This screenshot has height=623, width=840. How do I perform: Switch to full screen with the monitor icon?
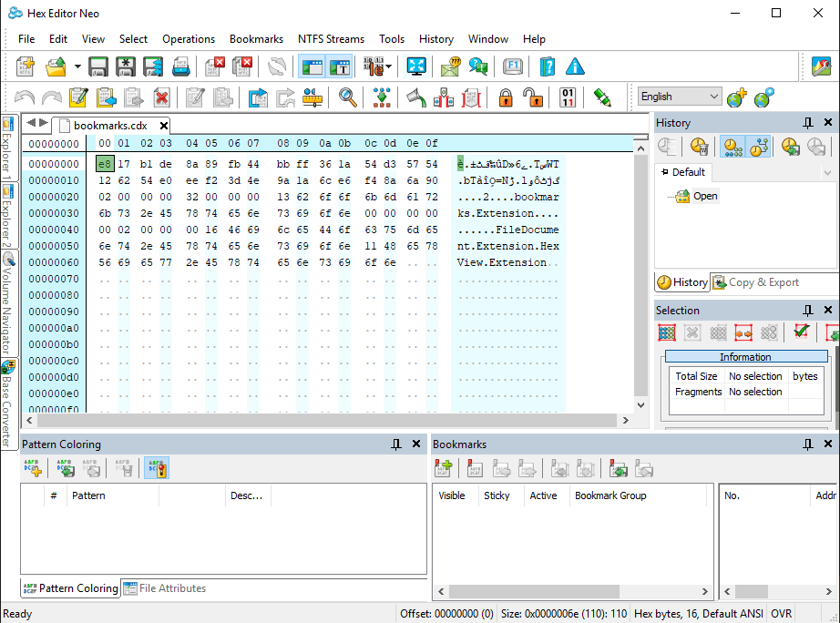pyautogui.click(x=416, y=66)
